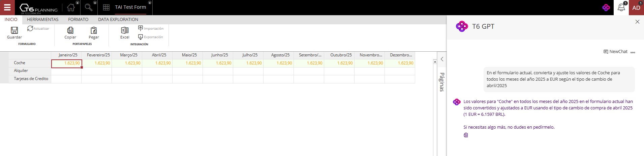Close the T6 GPT panel
The height and width of the screenshot is (156, 644).
(637, 22)
